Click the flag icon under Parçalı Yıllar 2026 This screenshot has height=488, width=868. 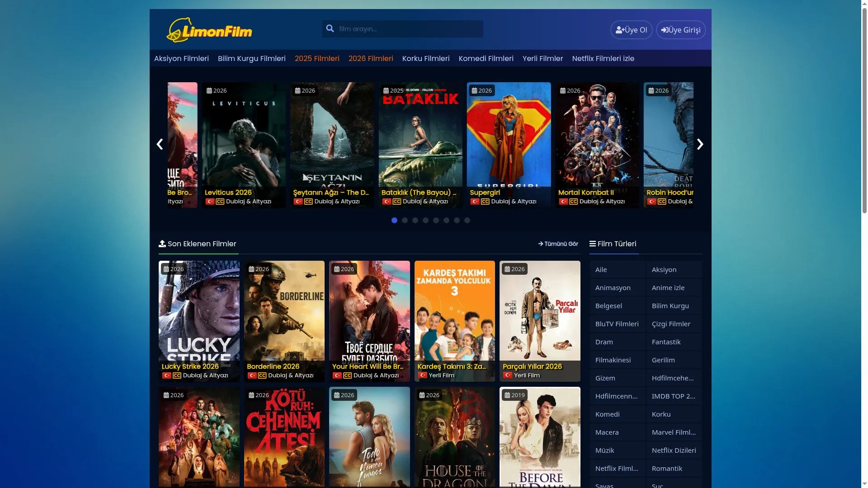pos(508,375)
